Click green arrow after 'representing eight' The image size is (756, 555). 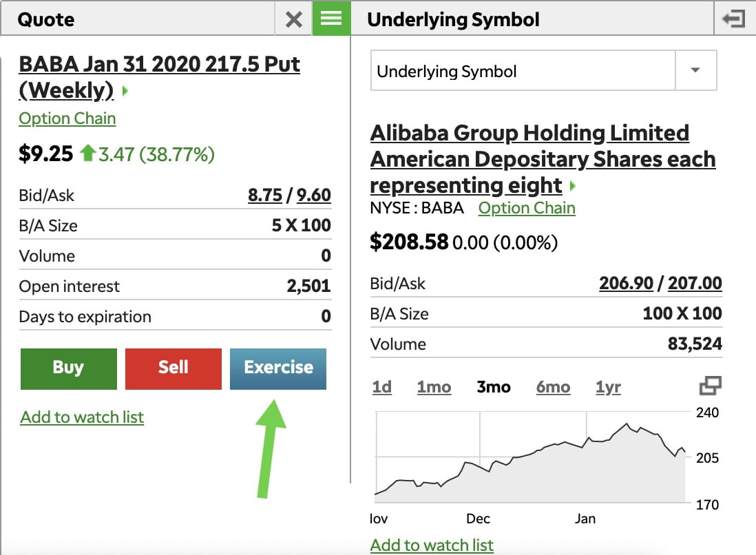tap(573, 186)
